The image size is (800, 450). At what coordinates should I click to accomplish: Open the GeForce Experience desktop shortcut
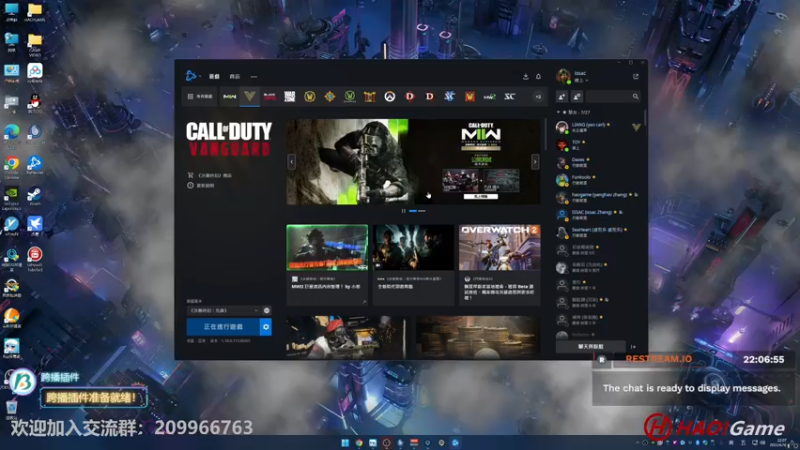11,198
